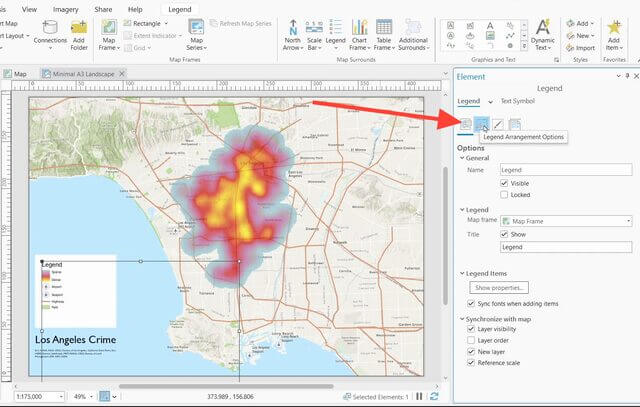This screenshot has width=640, height=407.
Task: Select the picture graphic tool in gallery
Action: click(x=490, y=36)
